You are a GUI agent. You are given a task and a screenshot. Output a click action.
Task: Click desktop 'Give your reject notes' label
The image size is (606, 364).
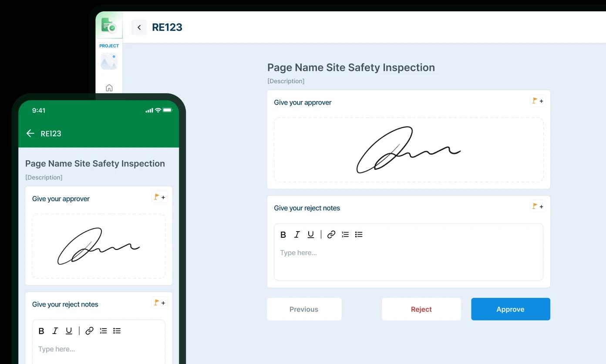(307, 208)
